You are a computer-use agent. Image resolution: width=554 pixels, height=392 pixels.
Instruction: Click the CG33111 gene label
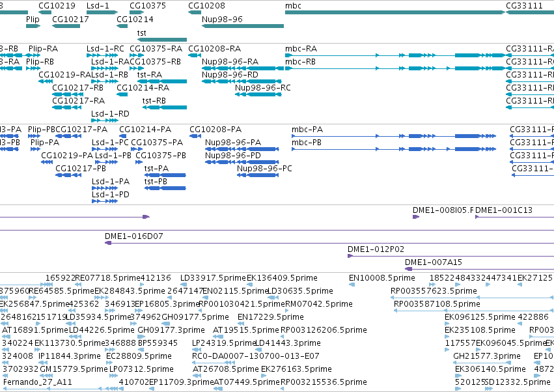[x=524, y=6]
